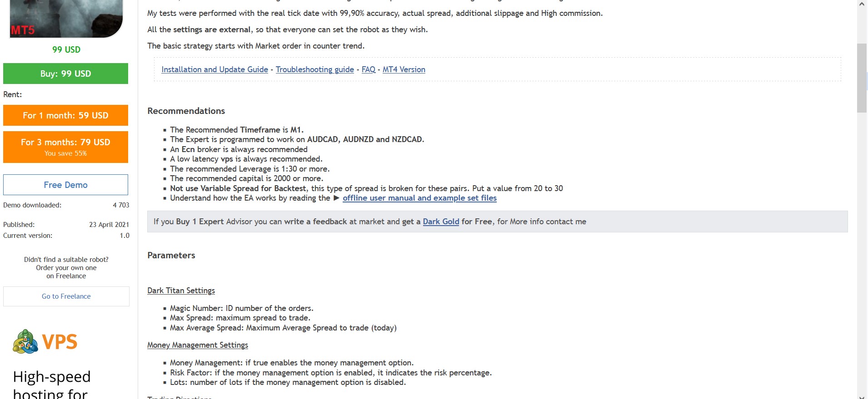This screenshot has height=399, width=868.
Task: Open offline user manual and set files link
Action: (419, 198)
